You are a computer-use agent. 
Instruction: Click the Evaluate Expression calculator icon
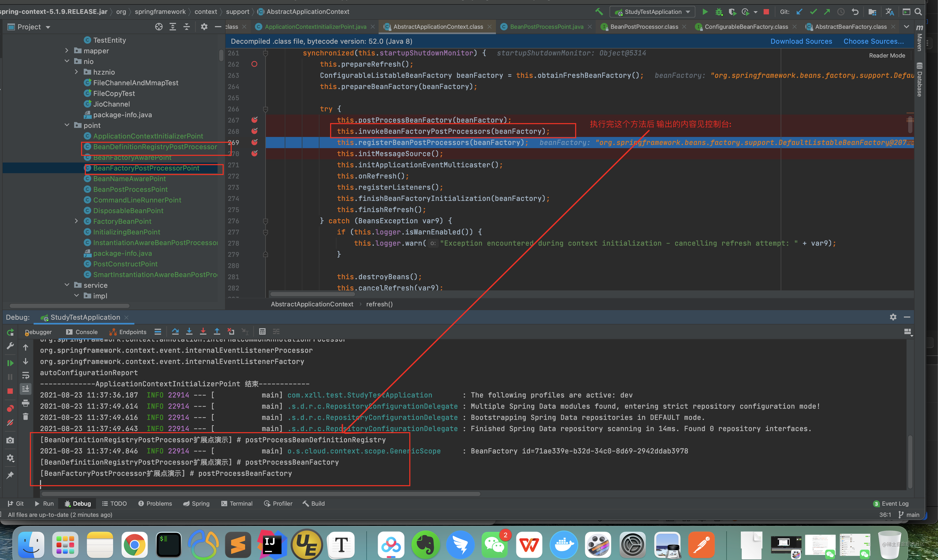point(262,331)
